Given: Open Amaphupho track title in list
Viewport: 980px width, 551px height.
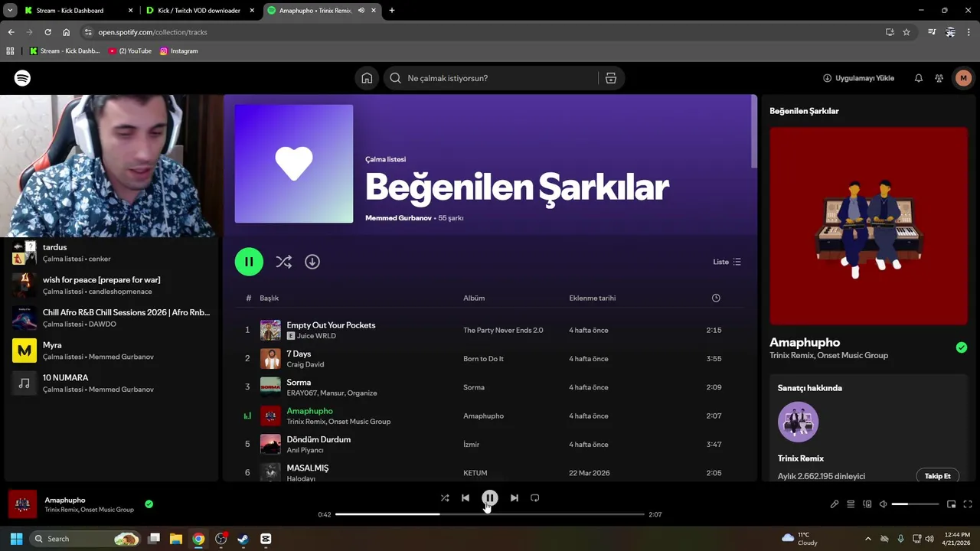Looking at the screenshot, I should 309,411.
